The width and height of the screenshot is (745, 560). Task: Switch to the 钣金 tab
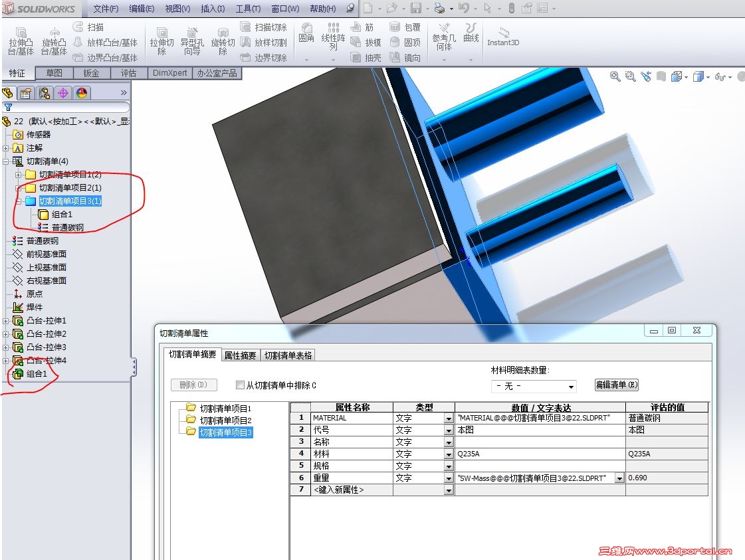coord(92,72)
